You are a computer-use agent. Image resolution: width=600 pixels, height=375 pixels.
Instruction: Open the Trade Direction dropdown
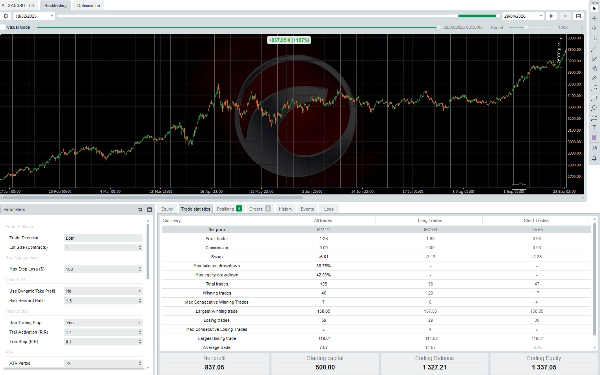point(103,238)
